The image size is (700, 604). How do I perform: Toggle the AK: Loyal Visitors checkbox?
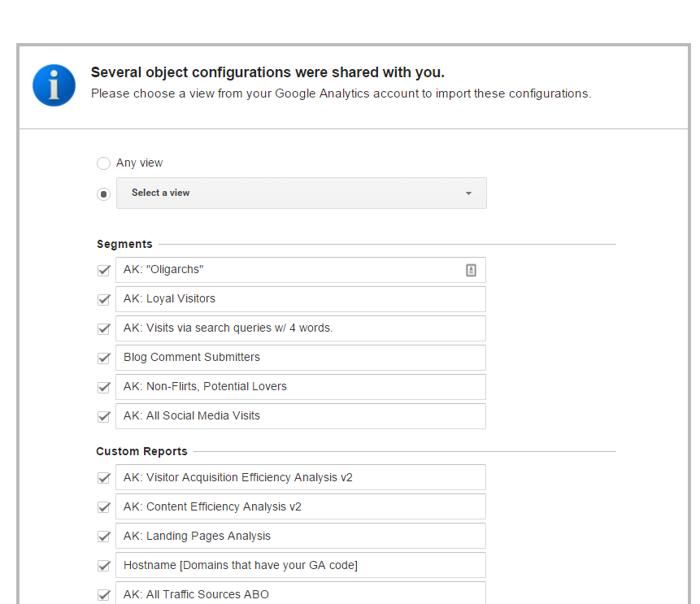[103, 300]
